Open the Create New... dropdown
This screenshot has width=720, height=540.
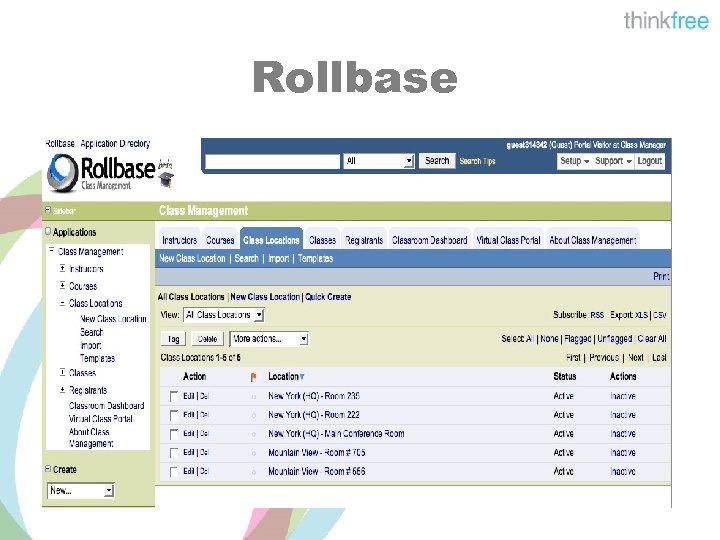click(x=80, y=490)
